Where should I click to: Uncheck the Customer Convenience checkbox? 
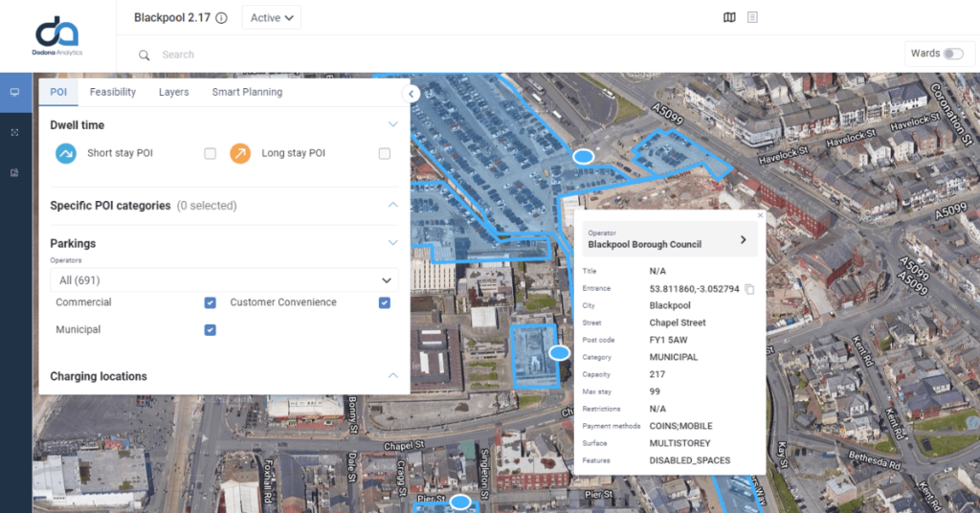[385, 302]
